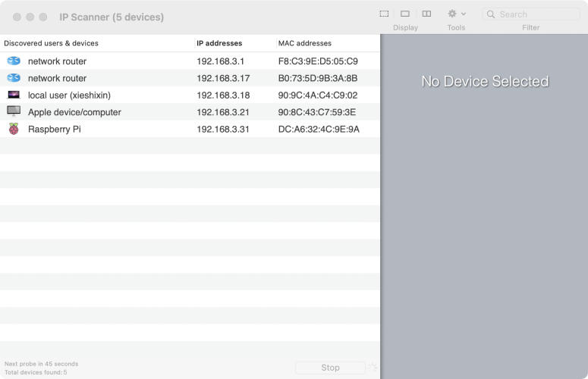The height and width of the screenshot is (379, 588).
Task: Click the router icon for 192.168.3.17
Action: click(14, 78)
